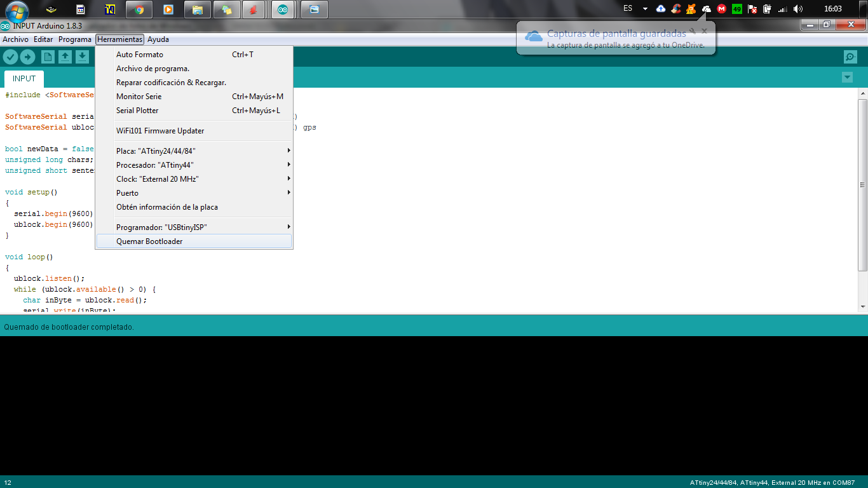Click the Upload arrow toolbar button
This screenshot has height=488, width=868.
(x=27, y=57)
